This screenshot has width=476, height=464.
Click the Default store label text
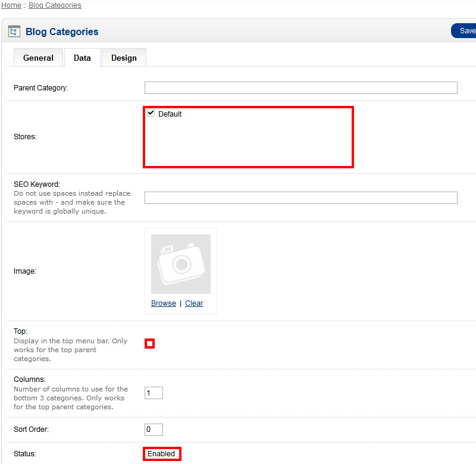pyautogui.click(x=170, y=114)
